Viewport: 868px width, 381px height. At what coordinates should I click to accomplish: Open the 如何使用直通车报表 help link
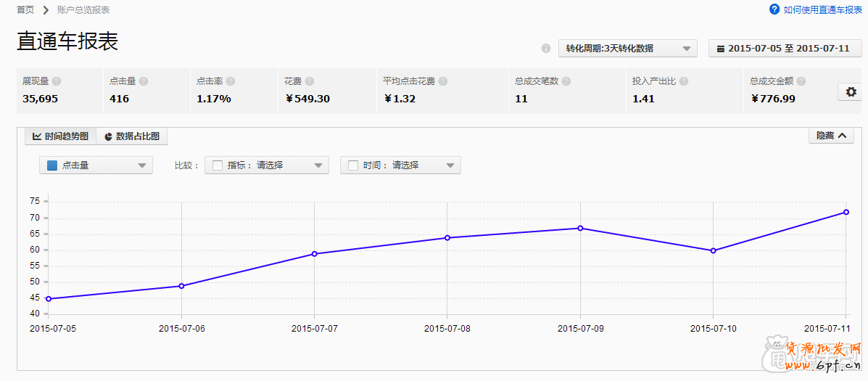coord(816,10)
